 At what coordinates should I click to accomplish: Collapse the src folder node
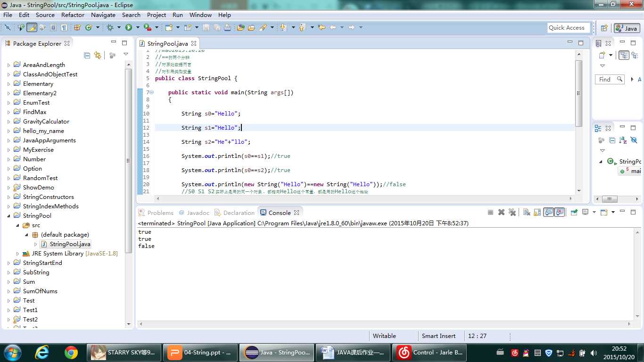click(x=18, y=225)
